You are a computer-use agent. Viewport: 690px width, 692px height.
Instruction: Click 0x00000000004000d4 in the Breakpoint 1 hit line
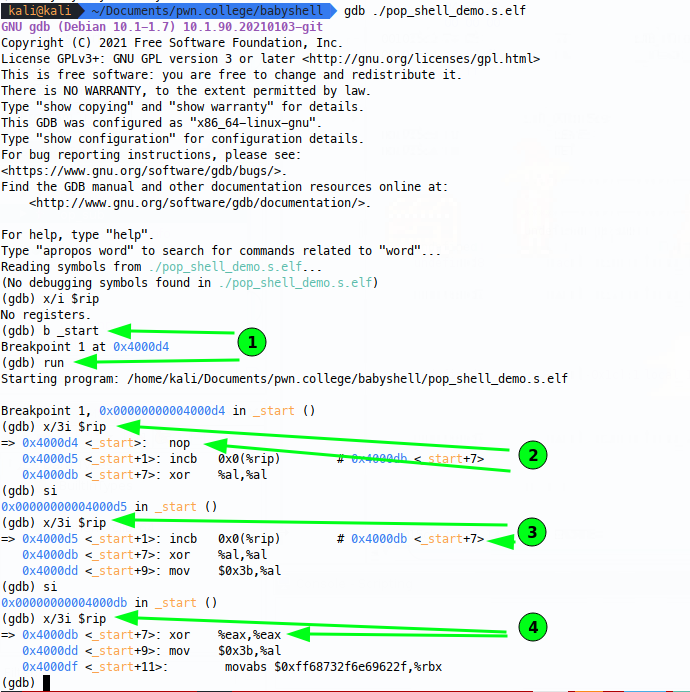tap(162, 411)
